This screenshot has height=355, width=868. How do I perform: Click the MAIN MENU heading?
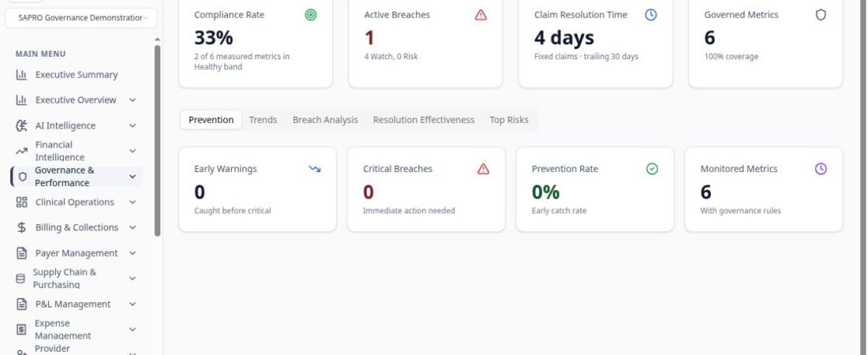40,54
